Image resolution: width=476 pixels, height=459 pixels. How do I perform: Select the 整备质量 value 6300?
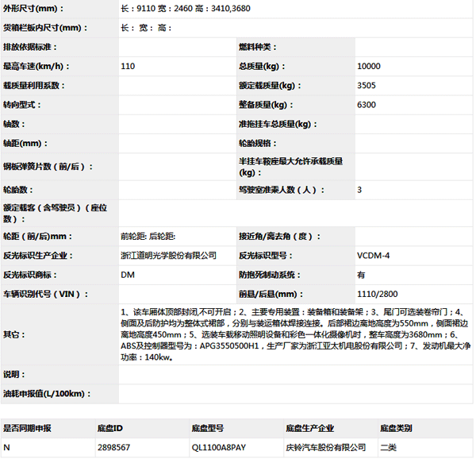(367, 105)
